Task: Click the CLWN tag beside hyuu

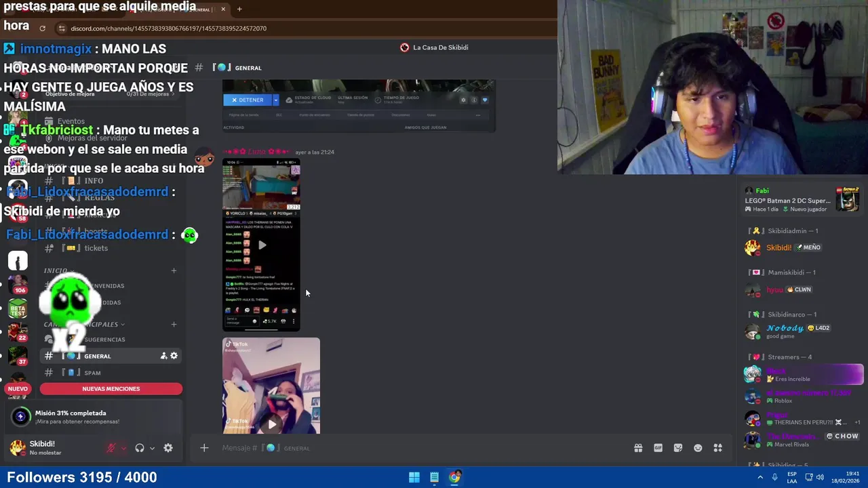Action: pyautogui.click(x=799, y=289)
